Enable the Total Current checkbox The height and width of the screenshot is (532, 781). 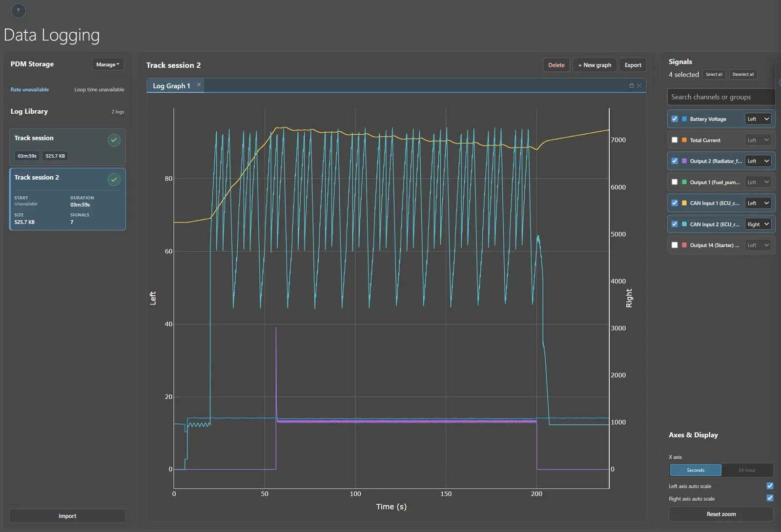tap(675, 140)
